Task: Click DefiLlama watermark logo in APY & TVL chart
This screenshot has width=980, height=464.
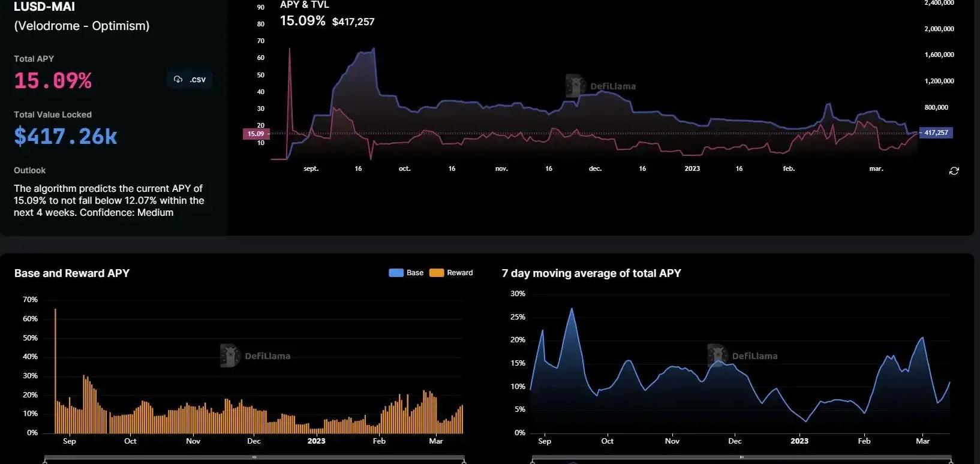Action: coord(576,86)
